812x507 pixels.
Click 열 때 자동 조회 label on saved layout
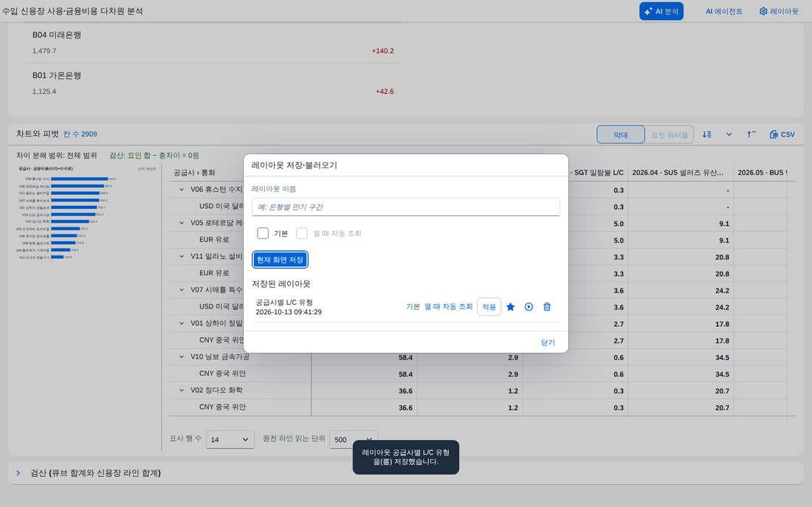(x=449, y=307)
